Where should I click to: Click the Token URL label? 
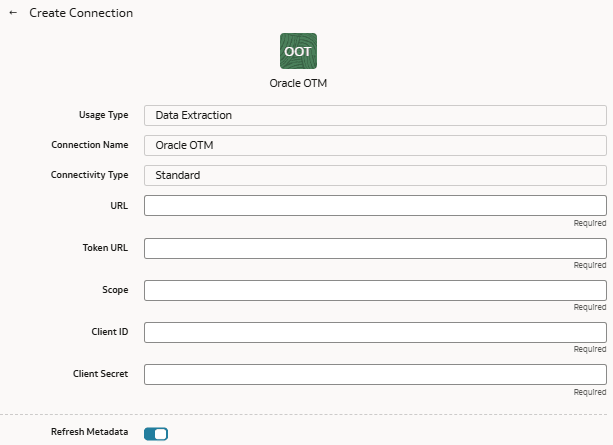point(105,248)
